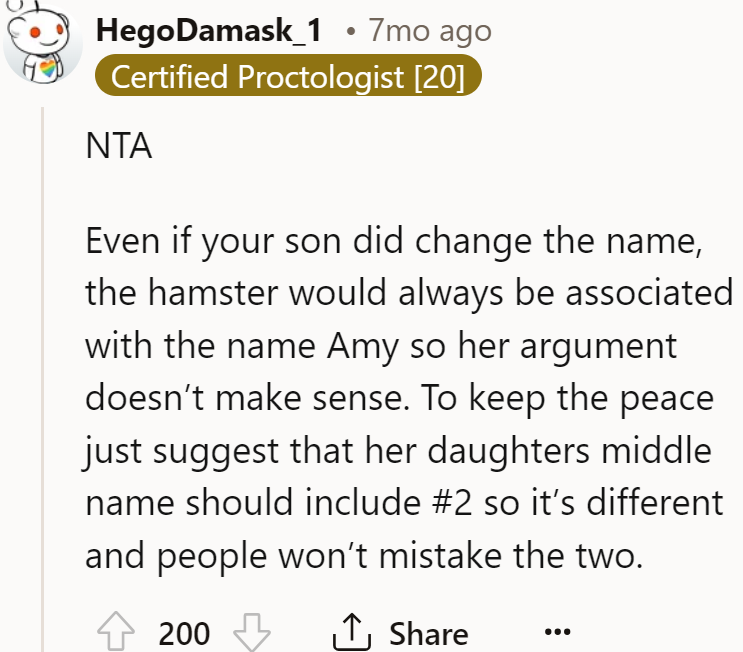Click the share arrow icon
Viewport: 743px width, 652px height.
pos(352,631)
